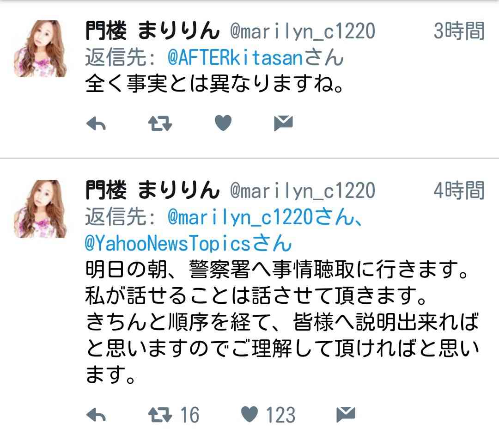The height and width of the screenshot is (448, 499).
Task: Reply to the 3時間 tweet
Action: [x=96, y=123]
